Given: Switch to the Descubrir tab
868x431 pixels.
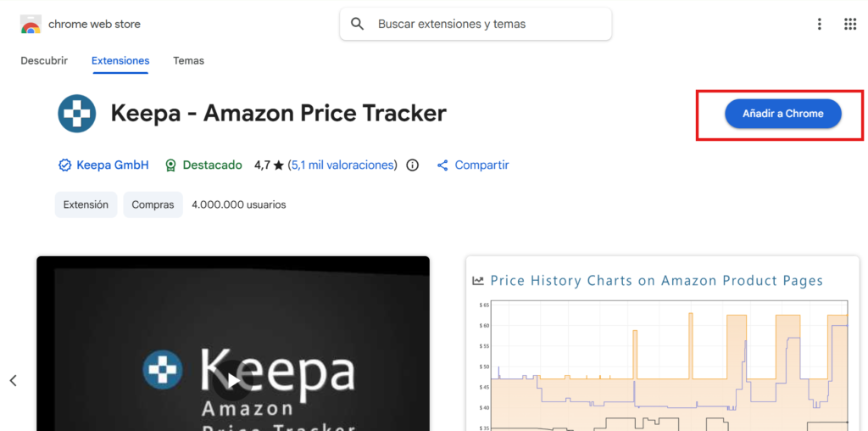Looking at the screenshot, I should [x=44, y=61].
